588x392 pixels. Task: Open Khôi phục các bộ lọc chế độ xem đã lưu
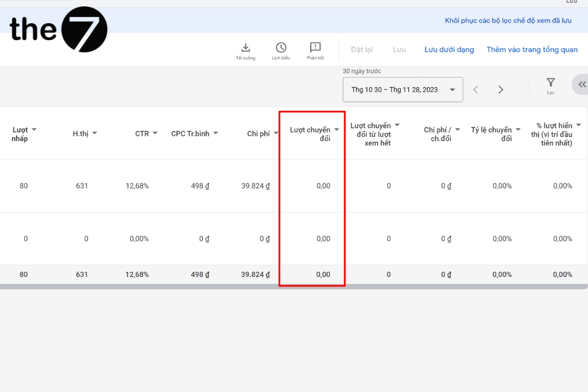[x=507, y=20]
